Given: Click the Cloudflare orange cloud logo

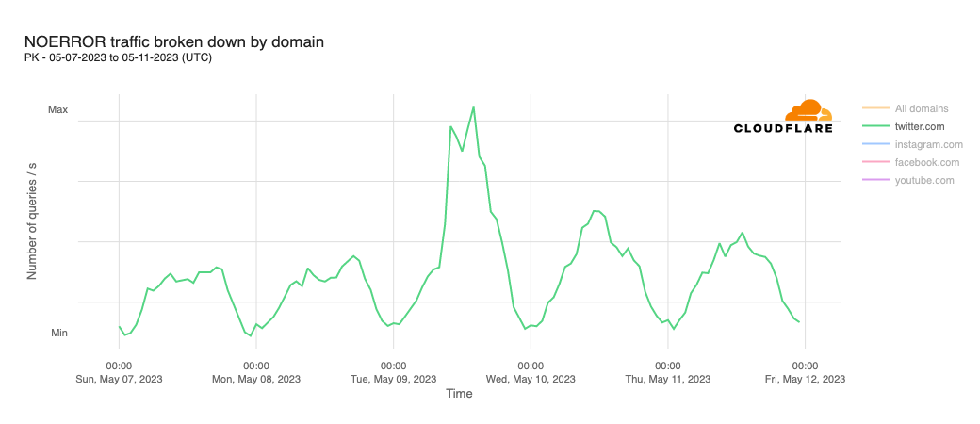Looking at the screenshot, I should tap(808, 110).
